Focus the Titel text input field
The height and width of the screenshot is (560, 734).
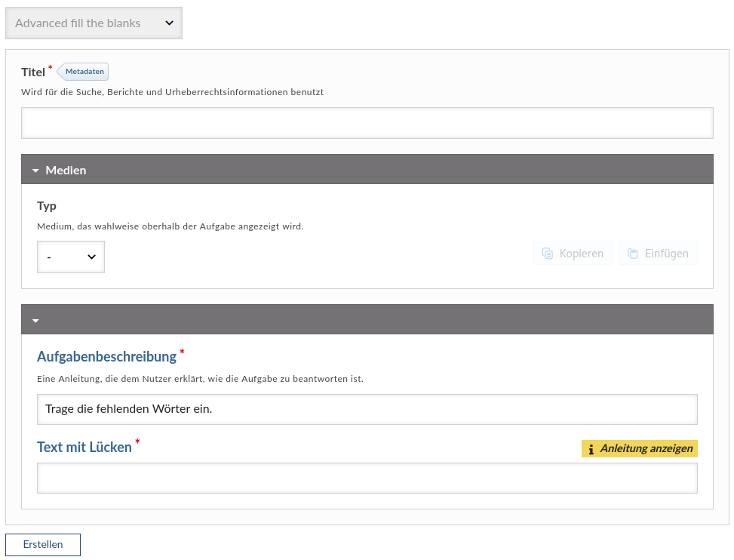[x=367, y=123]
